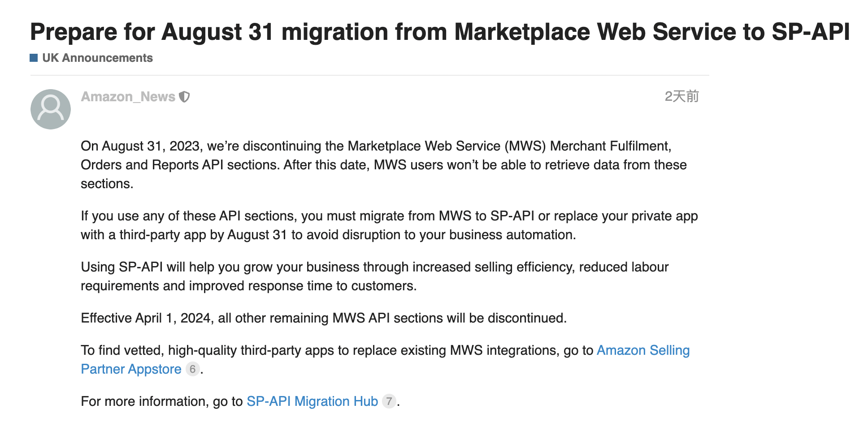
Task: Click the link click-count badge showing 6
Action: click(192, 369)
